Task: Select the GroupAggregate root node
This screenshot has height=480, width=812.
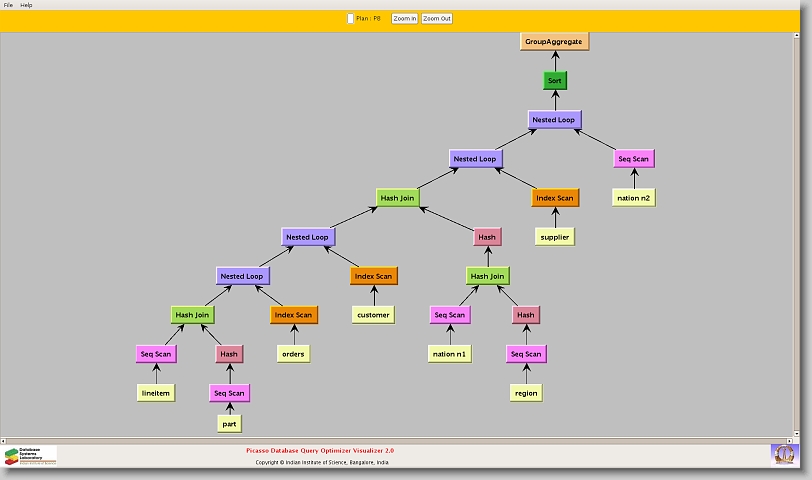Action: [555, 41]
